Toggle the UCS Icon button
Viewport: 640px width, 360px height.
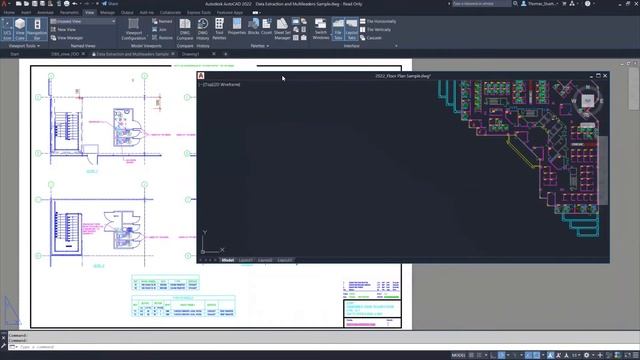point(7,29)
